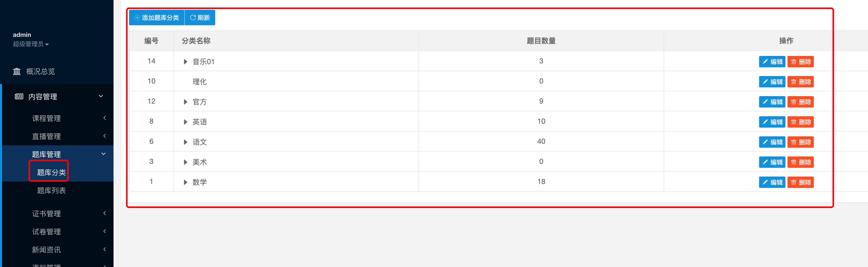Open 题库列表 menu item
This screenshot has height=267, width=868.
click(51, 190)
